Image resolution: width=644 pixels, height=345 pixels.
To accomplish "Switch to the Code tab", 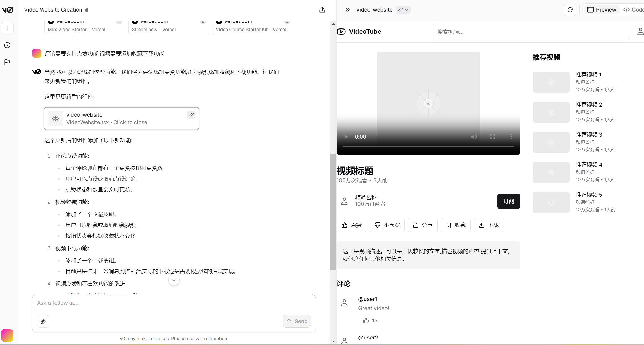I will click(x=634, y=10).
